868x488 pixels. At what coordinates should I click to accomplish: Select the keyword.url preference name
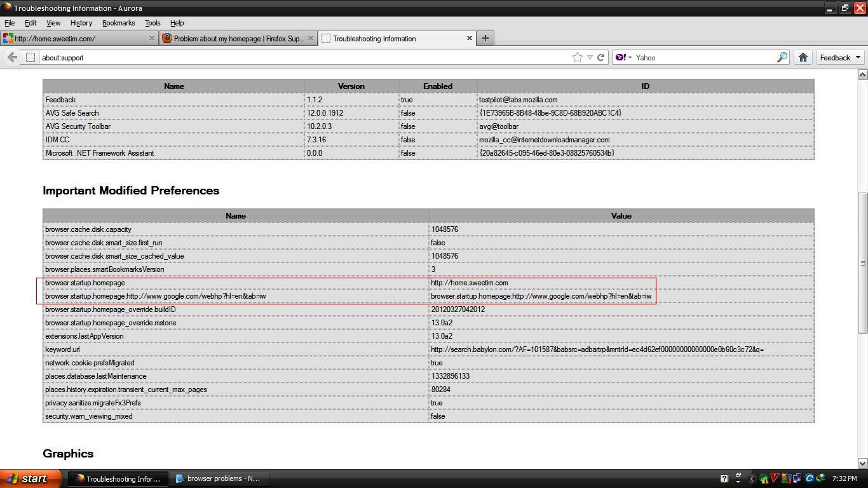pos(62,349)
